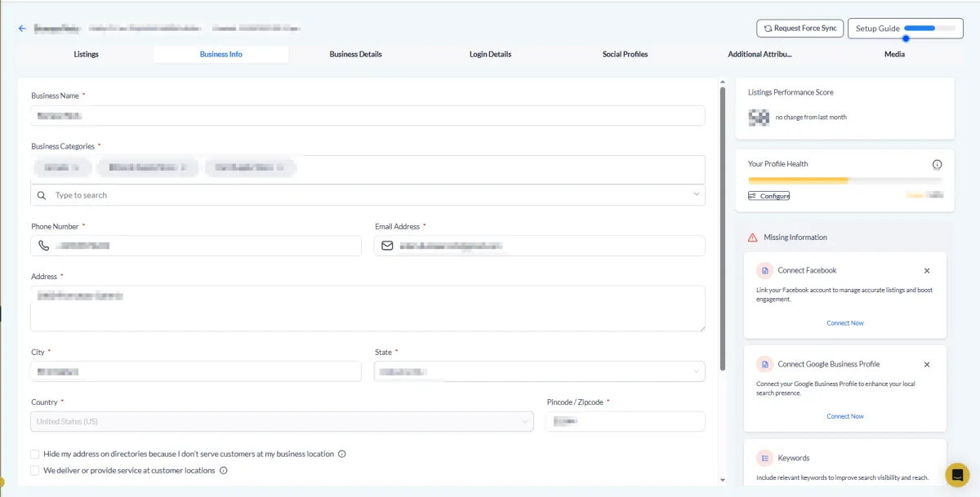Click the Connect Facebook card icon
The height and width of the screenshot is (497, 980).
coord(764,270)
